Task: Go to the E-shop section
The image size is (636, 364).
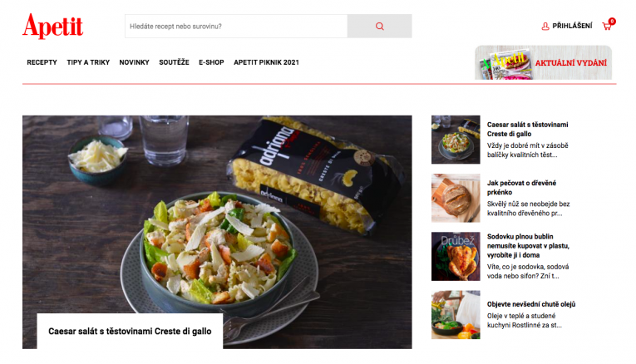Action: [211, 62]
